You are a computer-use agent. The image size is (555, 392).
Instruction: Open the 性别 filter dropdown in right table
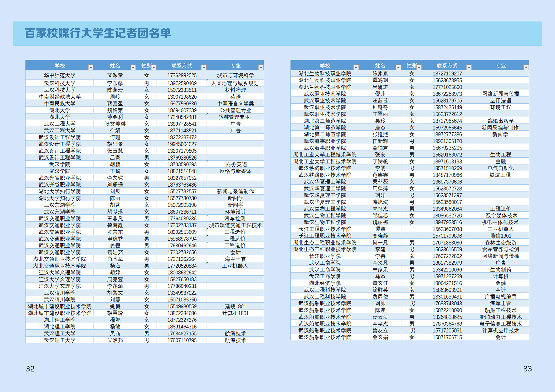[419, 67]
